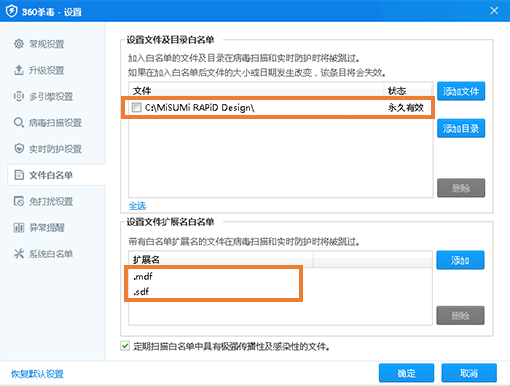This screenshot has height=386, width=510.
Task: Select the .mdf extension row
Action: click(x=280, y=276)
